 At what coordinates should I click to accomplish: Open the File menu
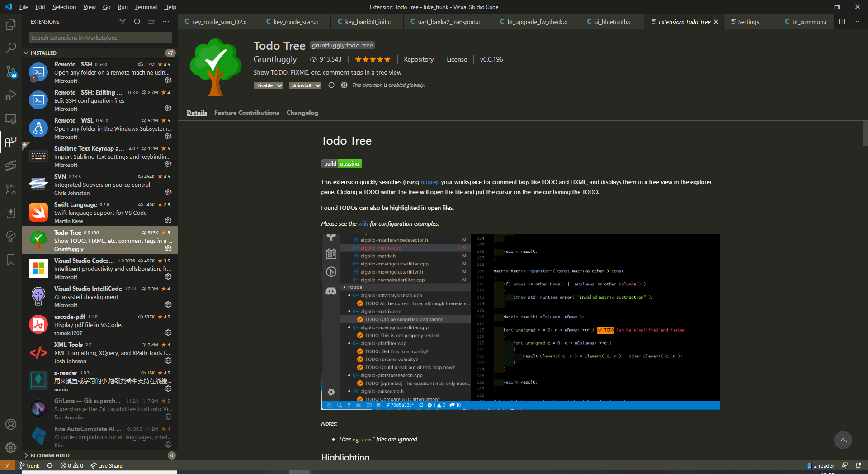click(x=24, y=7)
